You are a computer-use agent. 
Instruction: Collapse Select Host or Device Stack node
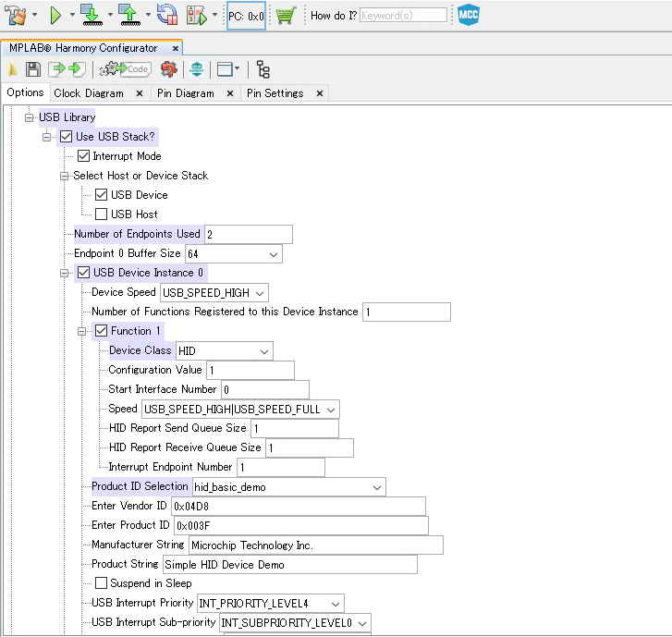click(x=64, y=177)
